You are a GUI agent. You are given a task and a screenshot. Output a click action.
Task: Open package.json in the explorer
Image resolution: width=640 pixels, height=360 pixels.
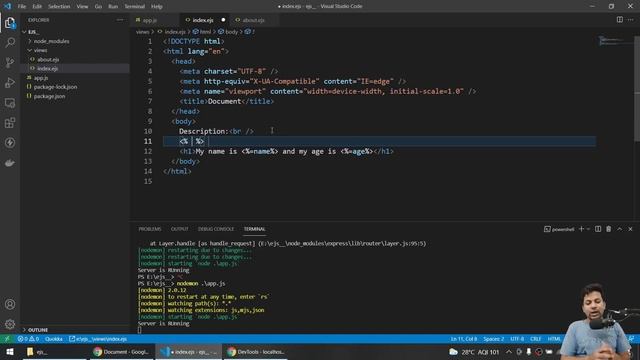pos(49,96)
